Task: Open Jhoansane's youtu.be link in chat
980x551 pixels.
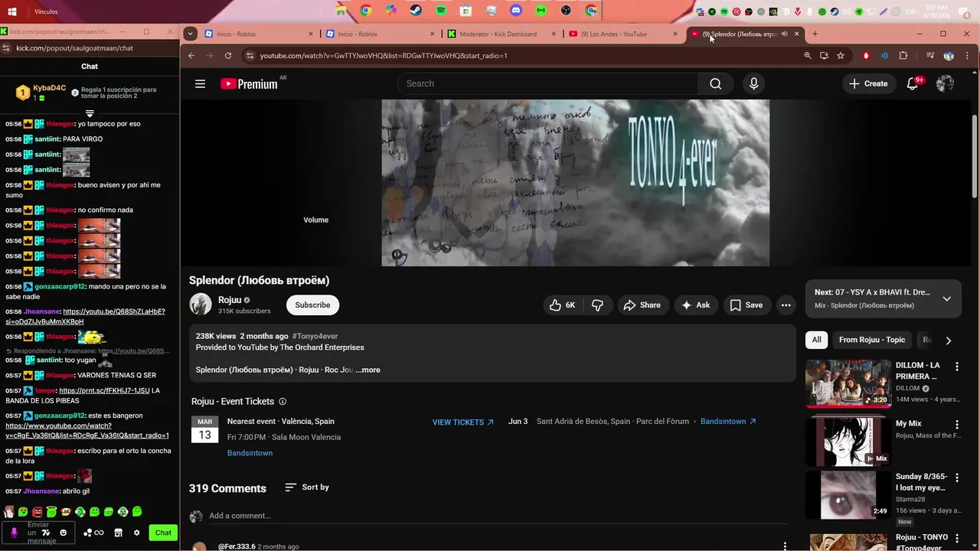Action: tap(85, 317)
